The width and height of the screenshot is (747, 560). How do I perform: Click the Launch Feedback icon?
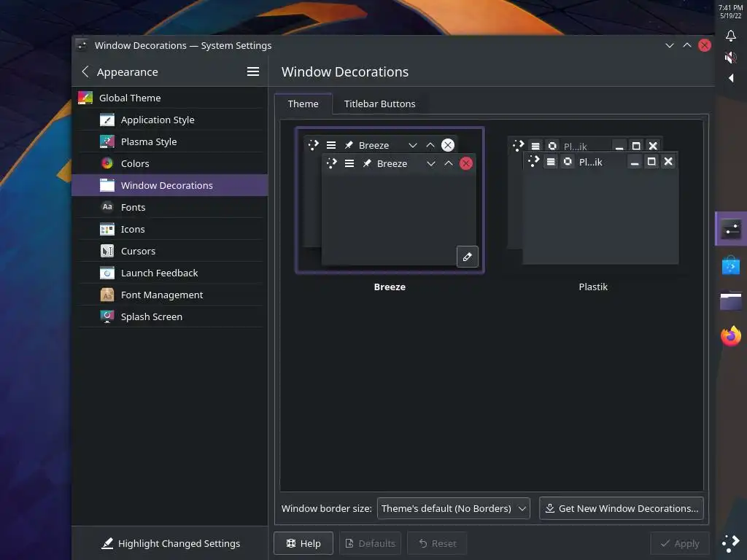tap(107, 273)
